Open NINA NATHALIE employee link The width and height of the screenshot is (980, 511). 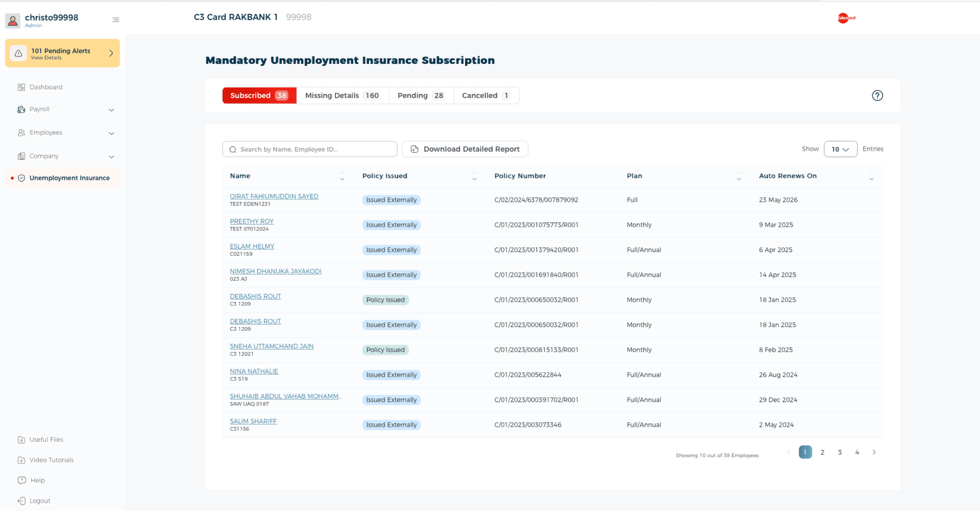[x=254, y=371]
